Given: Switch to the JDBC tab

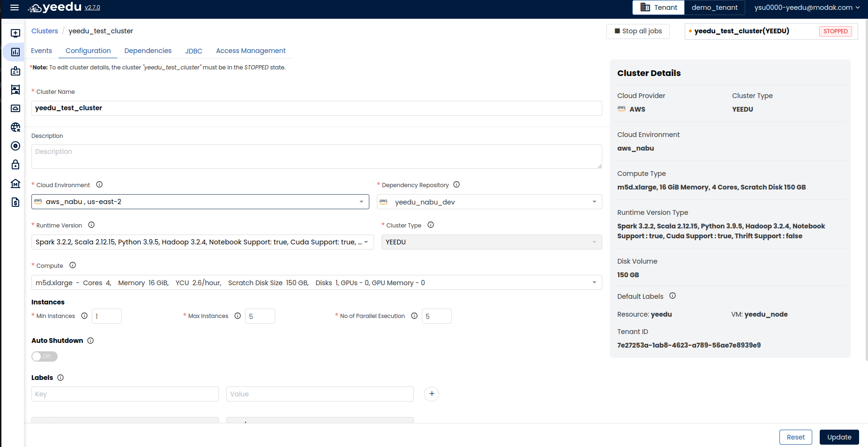Looking at the screenshot, I should pos(194,51).
